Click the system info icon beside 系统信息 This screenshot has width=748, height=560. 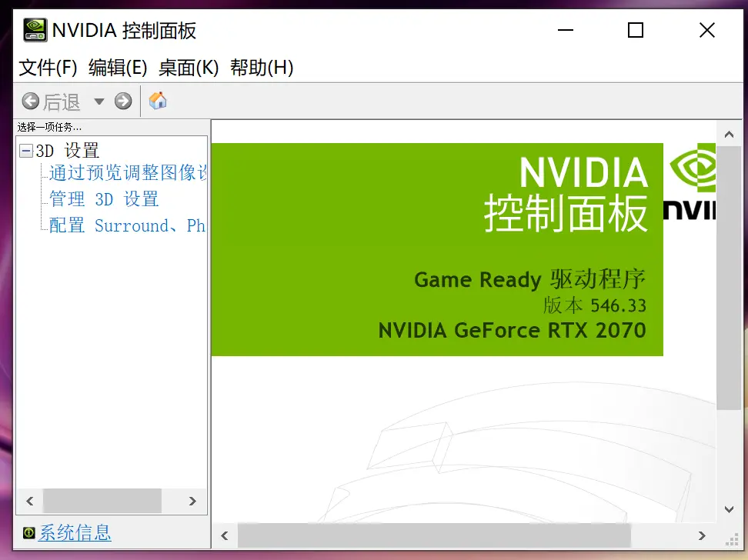pyautogui.click(x=29, y=532)
